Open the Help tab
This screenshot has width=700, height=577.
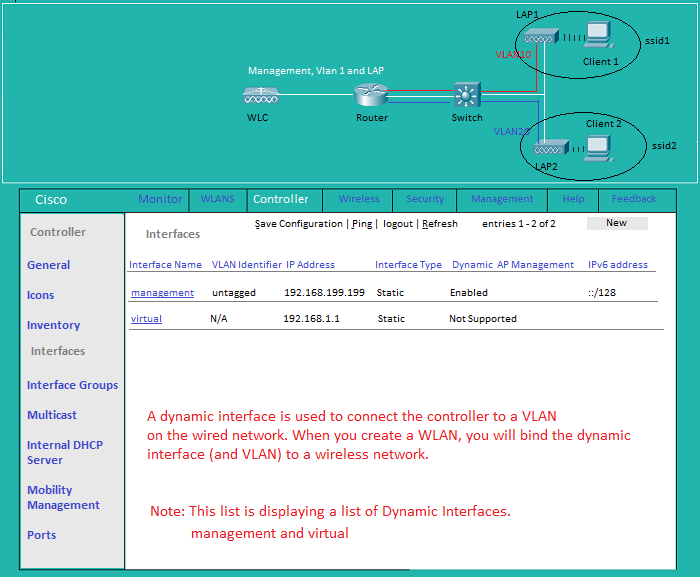[573, 199]
